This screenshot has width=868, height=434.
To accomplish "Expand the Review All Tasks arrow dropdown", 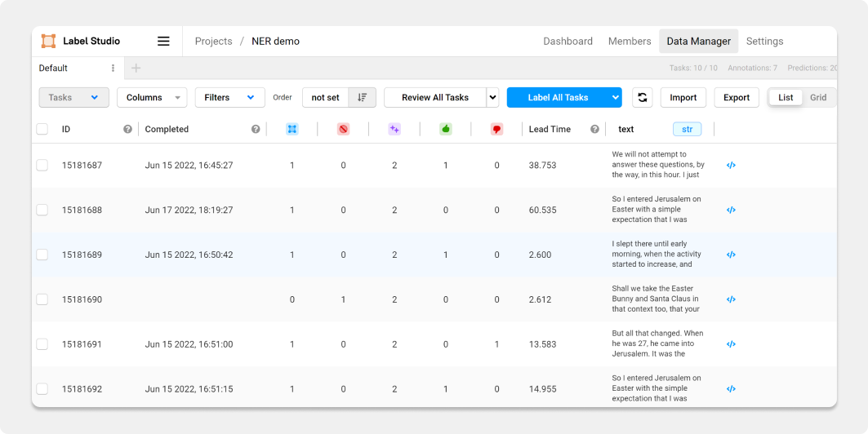I will [x=492, y=98].
